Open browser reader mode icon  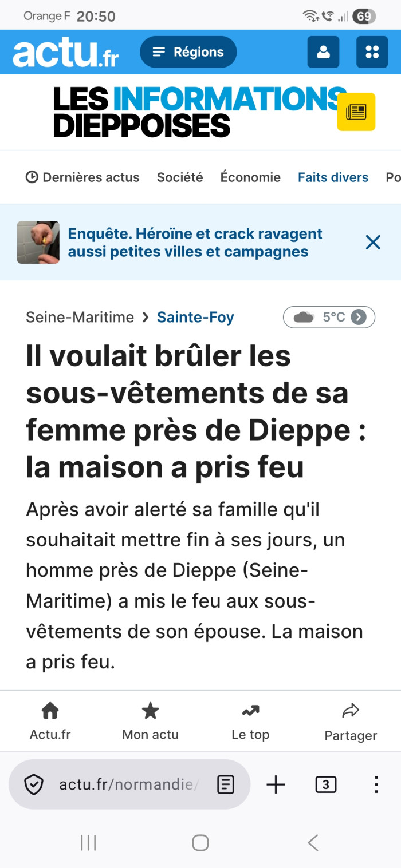[226, 784]
